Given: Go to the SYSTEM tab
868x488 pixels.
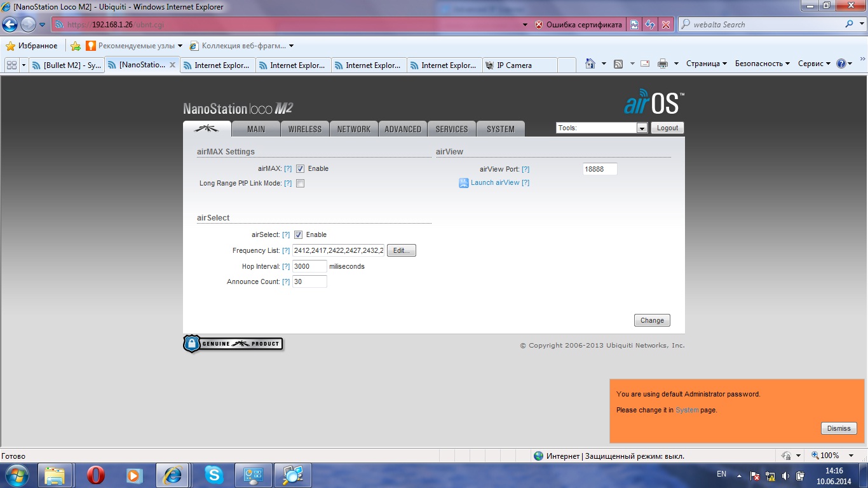Looking at the screenshot, I should point(501,129).
